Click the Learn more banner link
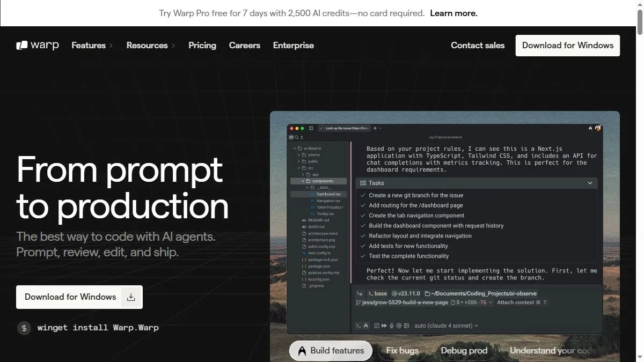 453,13
